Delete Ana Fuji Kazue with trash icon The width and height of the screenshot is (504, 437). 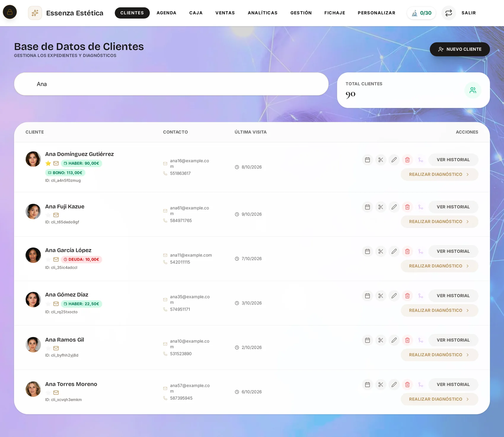[407, 207]
